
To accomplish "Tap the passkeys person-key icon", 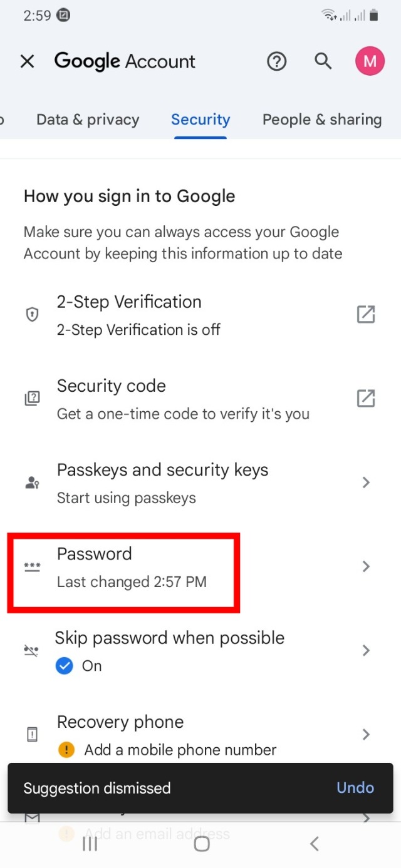I will click(x=32, y=483).
